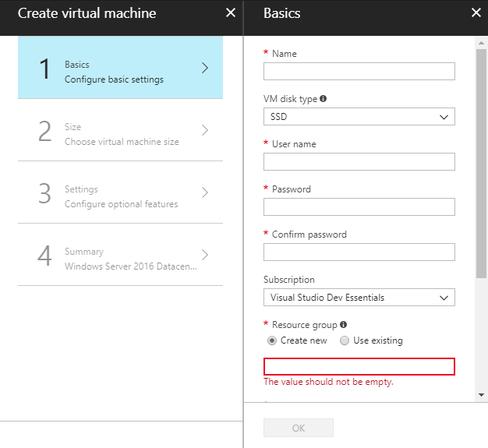
Task: Open the VM disk type dropdown
Action: [x=359, y=117]
